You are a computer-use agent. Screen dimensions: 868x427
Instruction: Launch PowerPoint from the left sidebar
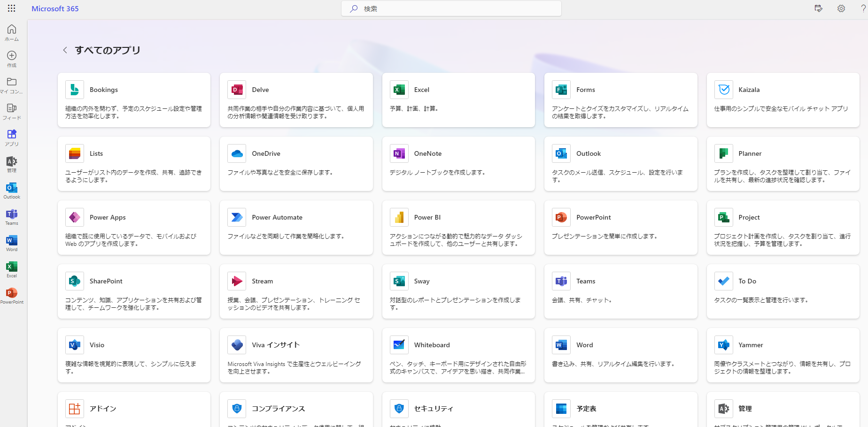pos(12,296)
